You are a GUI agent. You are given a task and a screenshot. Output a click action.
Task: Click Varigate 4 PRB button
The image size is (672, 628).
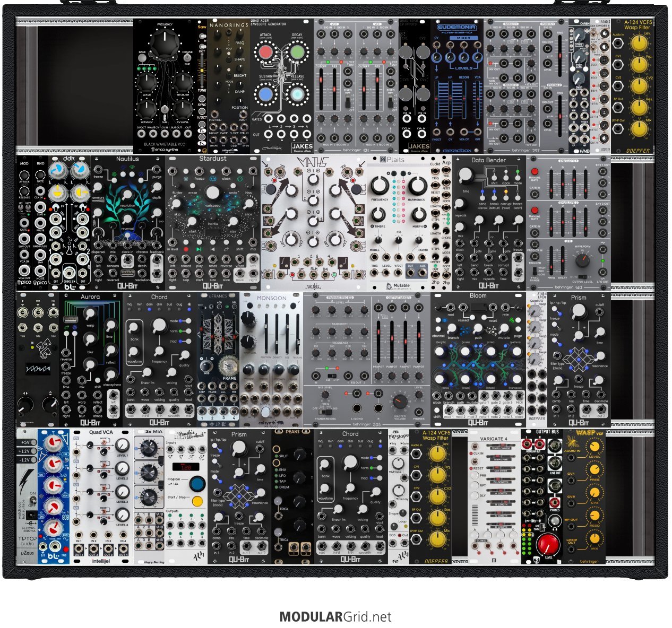(x=476, y=476)
